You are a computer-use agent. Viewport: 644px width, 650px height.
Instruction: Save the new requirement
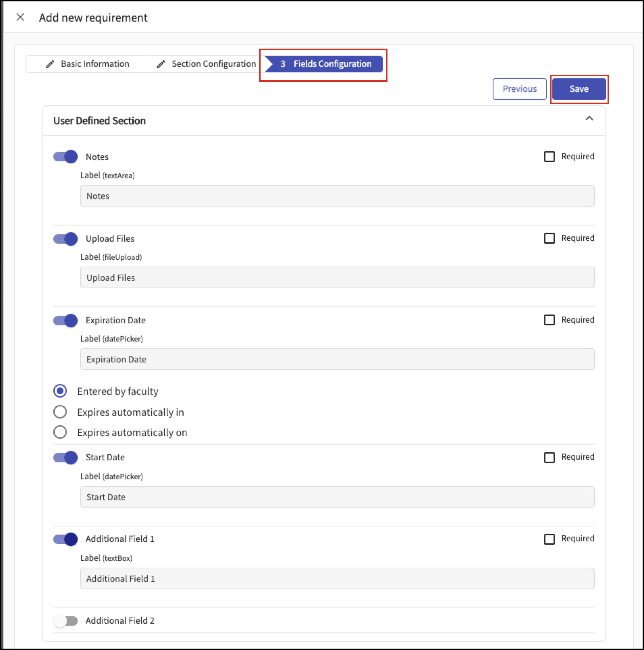click(x=579, y=89)
